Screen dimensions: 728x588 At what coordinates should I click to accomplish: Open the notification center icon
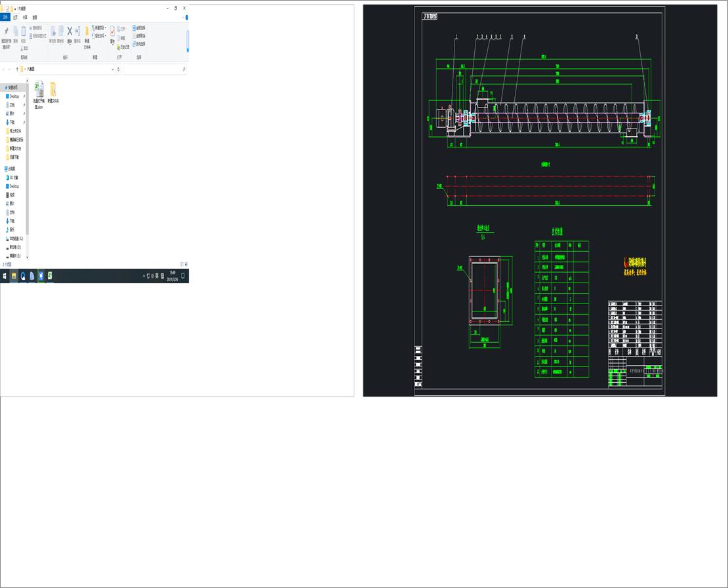pyautogui.click(x=183, y=276)
